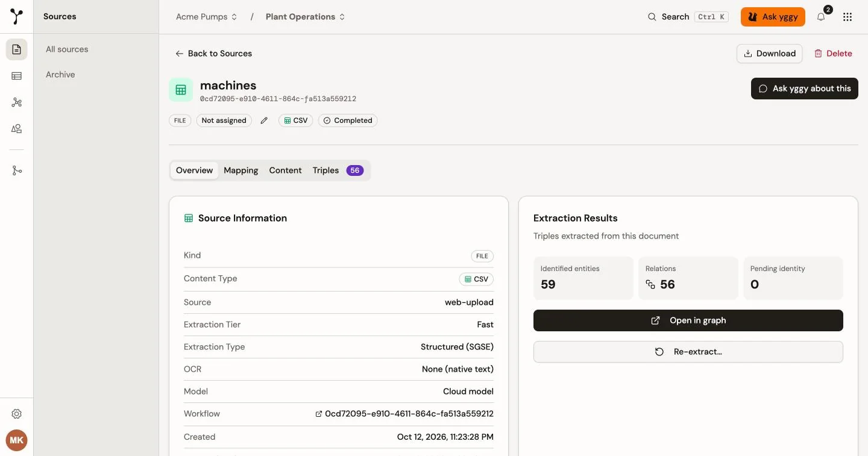The width and height of the screenshot is (868, 456).
Task: Open the branch workflow icon in sidebar
Action: [17, 170]
